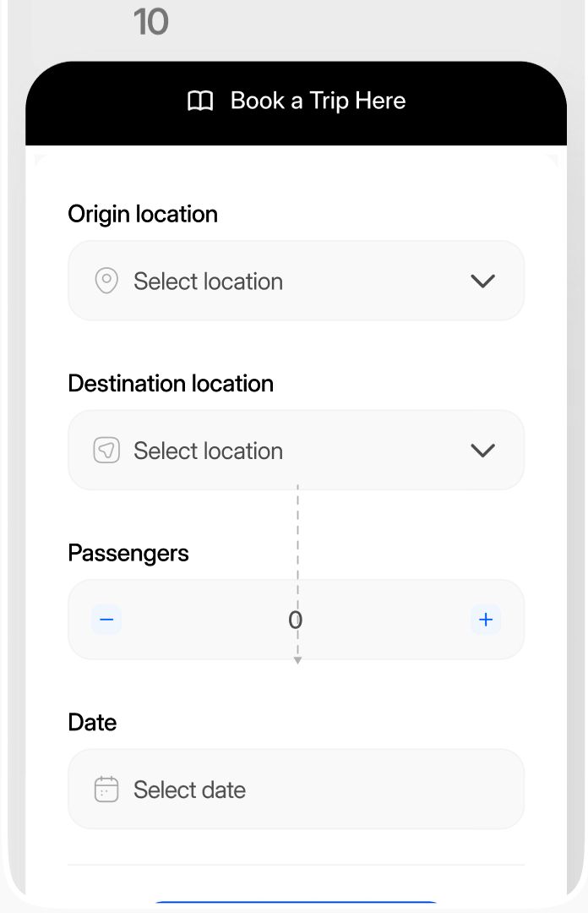Expand the Origin location chevron
The width and height of the screenshot is (588, 913).
coord(482,281)
